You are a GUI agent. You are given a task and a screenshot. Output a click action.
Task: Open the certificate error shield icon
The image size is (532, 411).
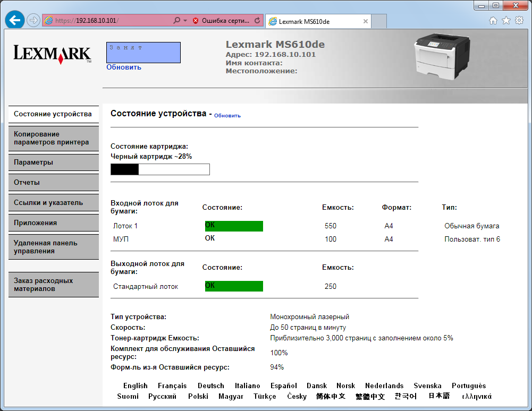(196, 21)
